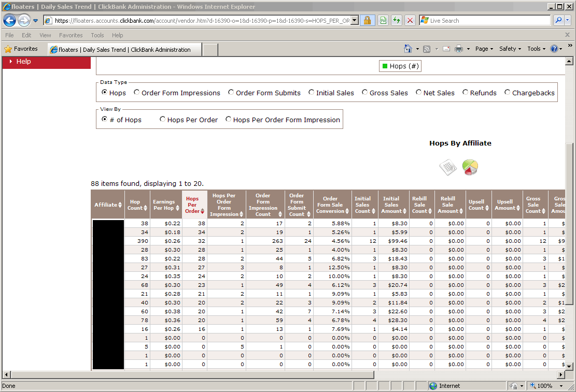Image resolution: width=576 pixels, height=392 pixels.
Task: Click the browser Forward arrow button
Action: click(x=24, y=21)
